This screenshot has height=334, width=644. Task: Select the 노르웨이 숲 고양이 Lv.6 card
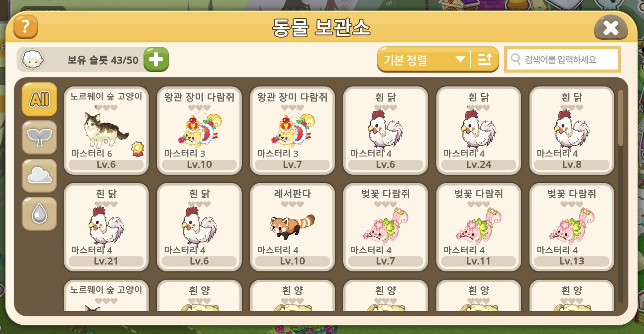click(x=106, y=131)
